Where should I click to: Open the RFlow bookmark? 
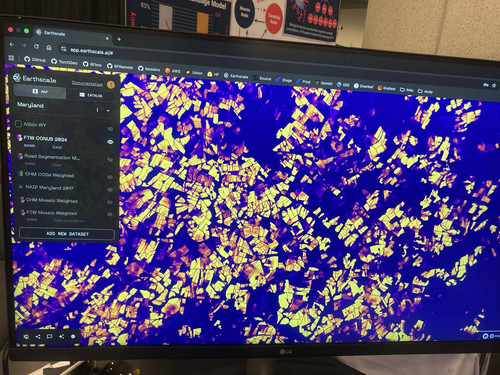click(92, 64)
